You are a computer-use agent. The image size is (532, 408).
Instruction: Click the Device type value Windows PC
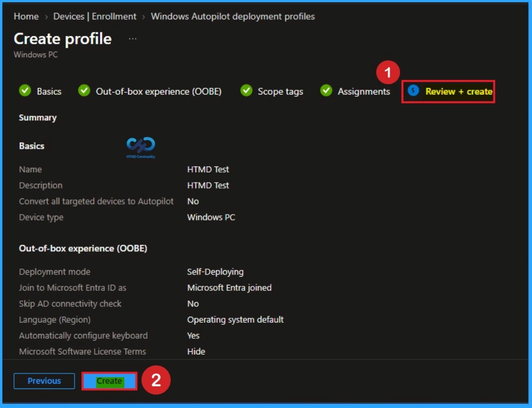tap(211, 217)
